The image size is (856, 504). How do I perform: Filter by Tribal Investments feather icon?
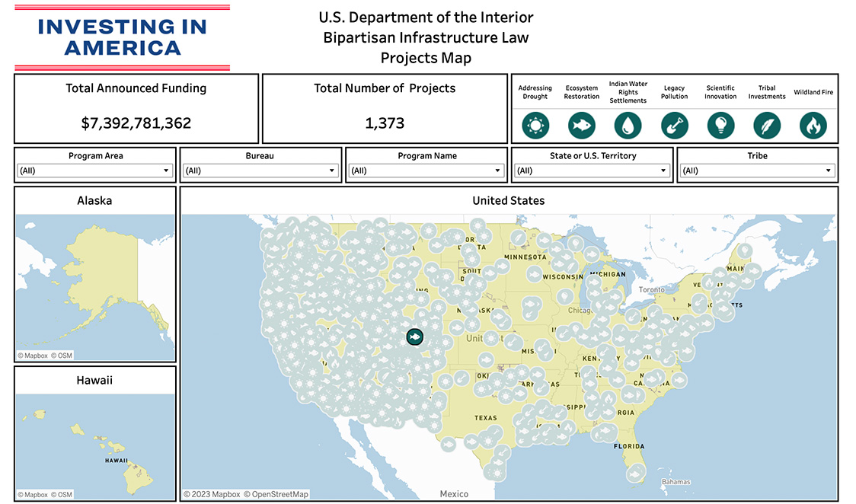[767, 126]
